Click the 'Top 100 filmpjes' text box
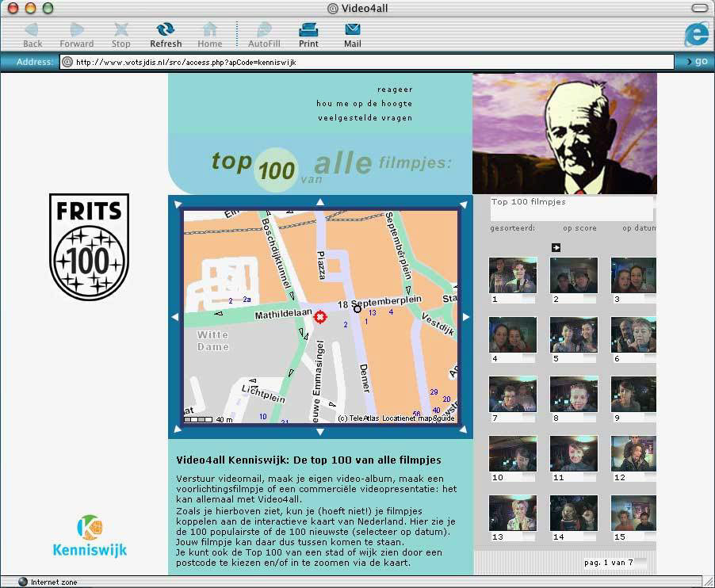715x588 pixels. (x=572, y=208)
